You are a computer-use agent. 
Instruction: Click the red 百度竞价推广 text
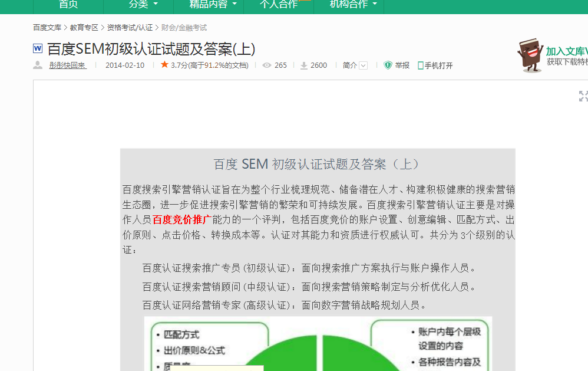pyautogui.click(x=182, y=219)
